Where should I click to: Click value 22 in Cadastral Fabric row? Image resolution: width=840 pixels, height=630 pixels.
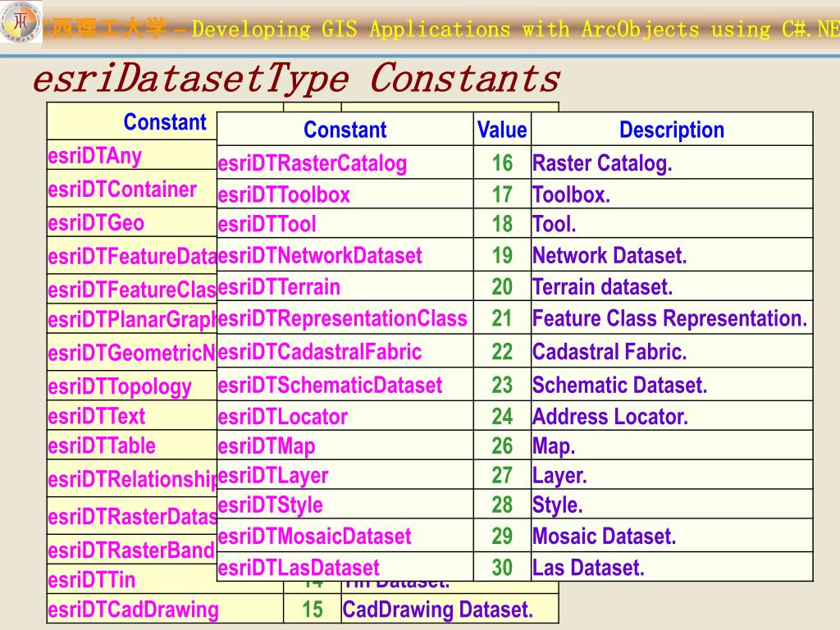click(x=502, y=352)
